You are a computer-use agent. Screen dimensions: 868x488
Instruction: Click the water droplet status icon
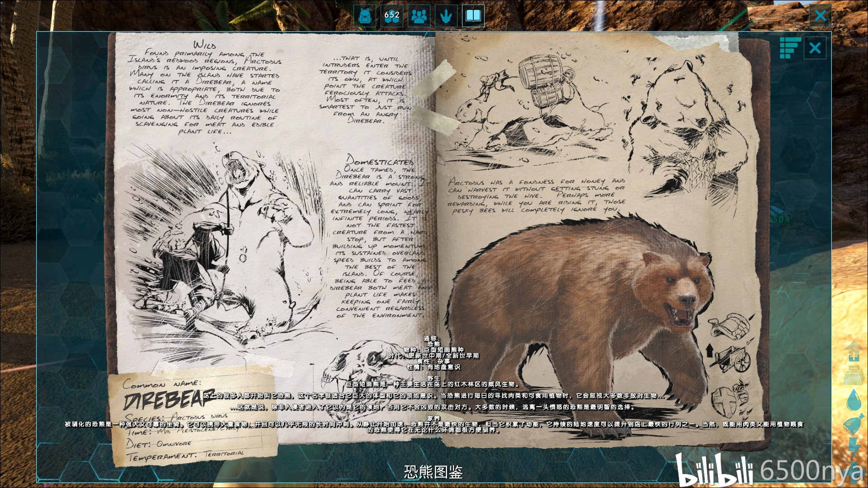tap(853, 400)
